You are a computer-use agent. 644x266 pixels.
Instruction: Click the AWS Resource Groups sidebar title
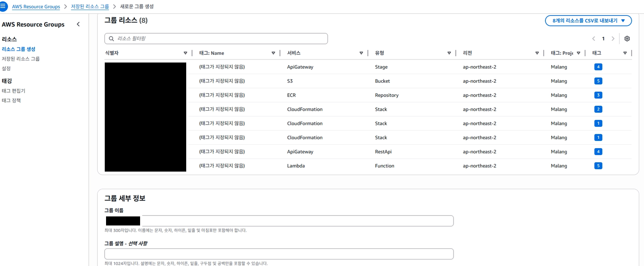33,25
